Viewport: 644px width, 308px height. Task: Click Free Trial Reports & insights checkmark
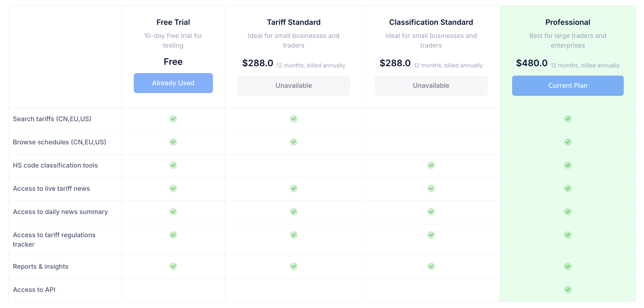pos(173,266)
